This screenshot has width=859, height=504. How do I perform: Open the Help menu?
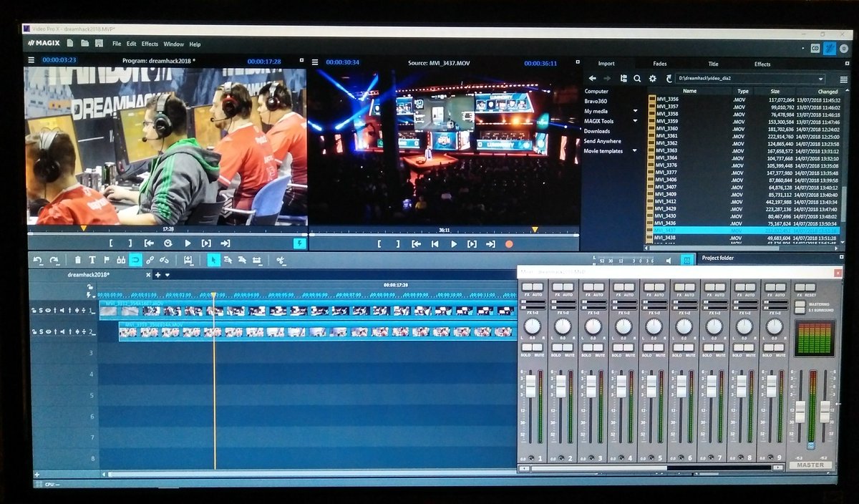[195, 44]
